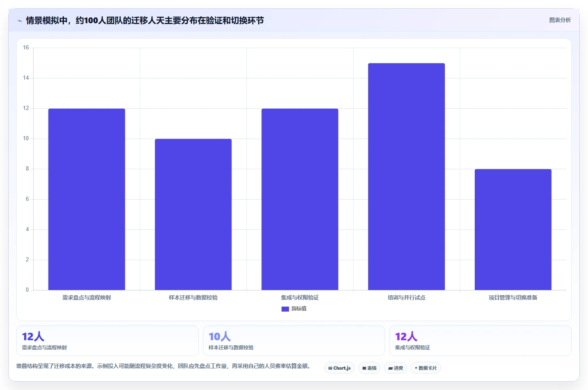Click the y-axis value 14

[26, 78]
